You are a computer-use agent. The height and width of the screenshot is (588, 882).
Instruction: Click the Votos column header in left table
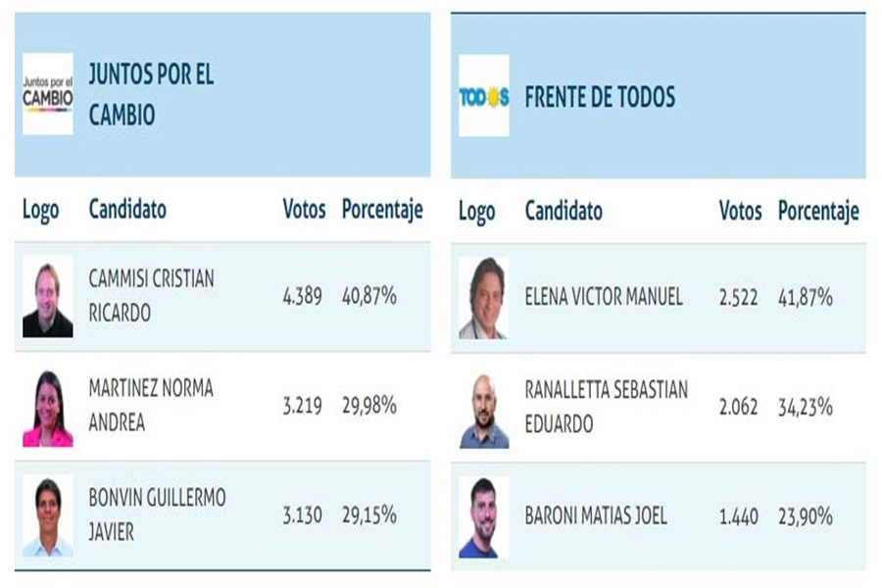tap(304, 209)
